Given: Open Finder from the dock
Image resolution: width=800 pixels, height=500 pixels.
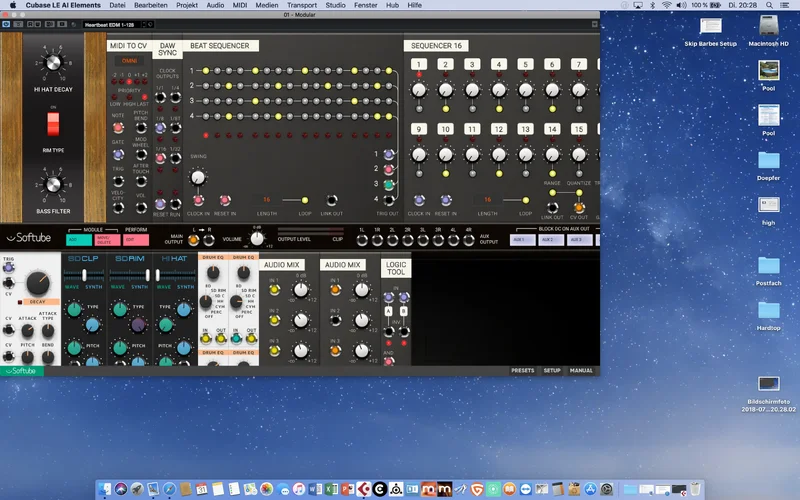Looking at the screenshot, I should coord(105,488).
